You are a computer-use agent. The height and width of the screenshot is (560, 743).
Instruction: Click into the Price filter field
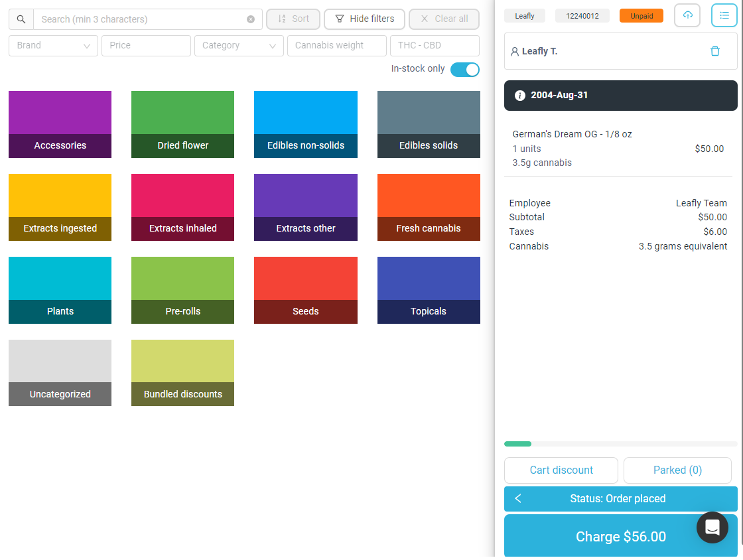pos(146,46)
